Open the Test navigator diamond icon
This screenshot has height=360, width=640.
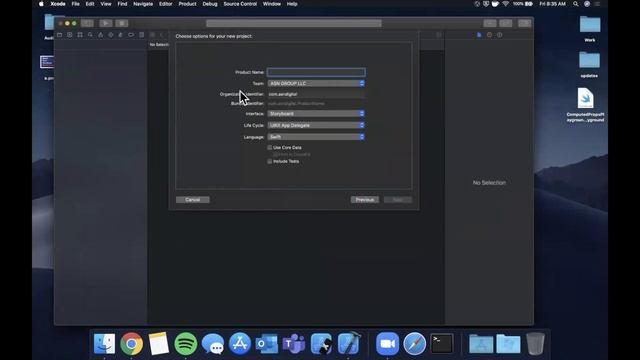pos(111,35)
